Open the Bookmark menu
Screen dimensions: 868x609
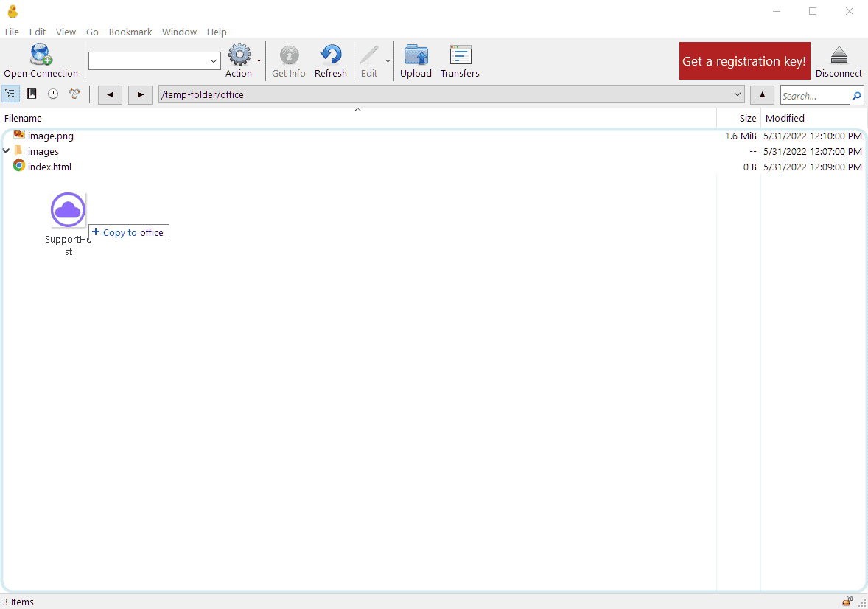pyautogui.click(x=130, y=32)
